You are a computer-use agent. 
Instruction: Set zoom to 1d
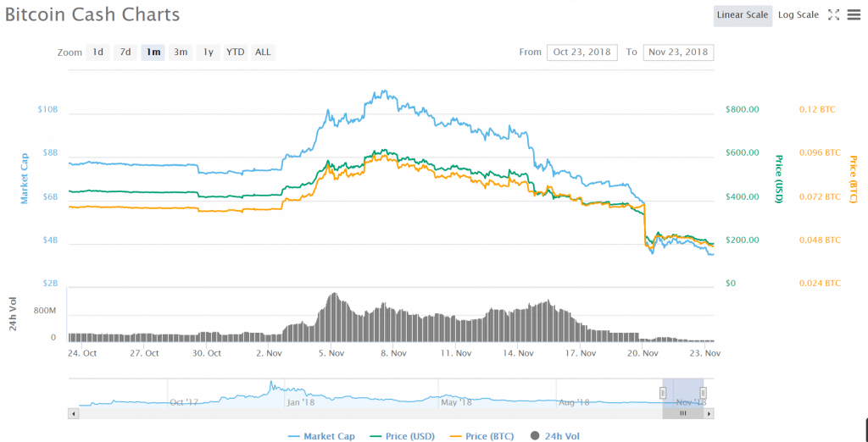point(98,52)
